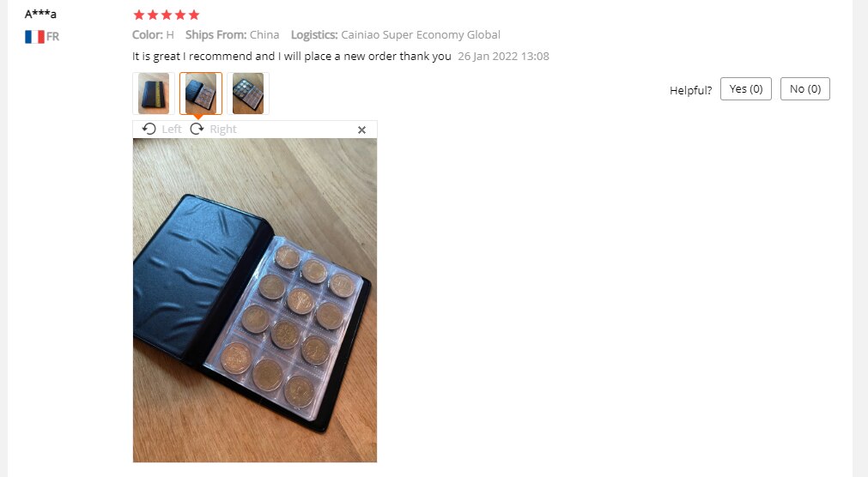Click the enlarged coin album photo
Viewport: 868px width, 477px height.
pos(255,300)
